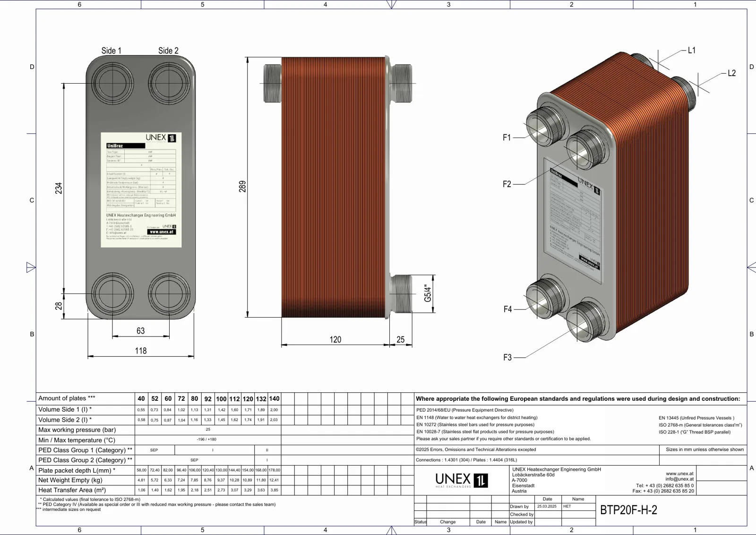This screenshot has height=535, width=756.
Task: Click the 'Heat Transfer Area (m²)' row label
Action: click(x=72, y=490)
